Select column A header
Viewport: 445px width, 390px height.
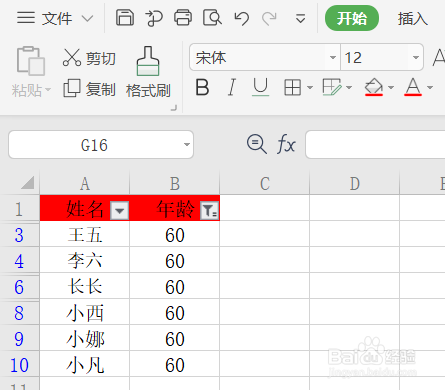(85, 183)
